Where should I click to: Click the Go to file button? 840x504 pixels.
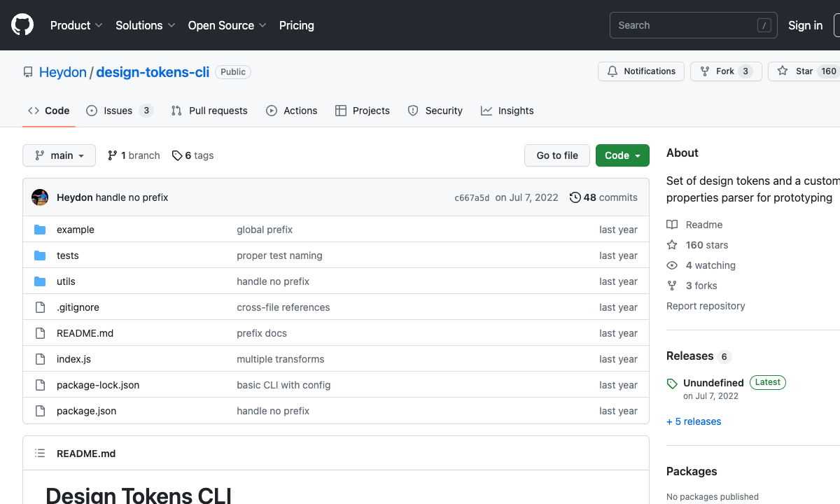point(557,155)
